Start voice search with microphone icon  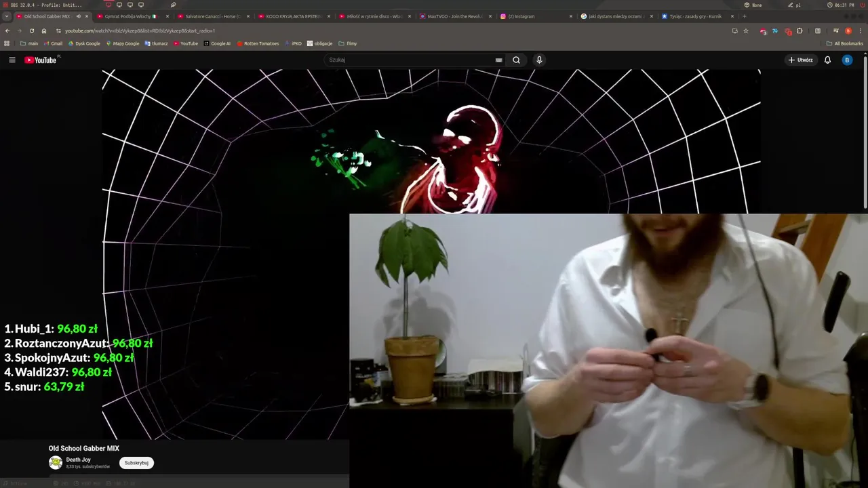pyautogui.click(x=539, y=60)
